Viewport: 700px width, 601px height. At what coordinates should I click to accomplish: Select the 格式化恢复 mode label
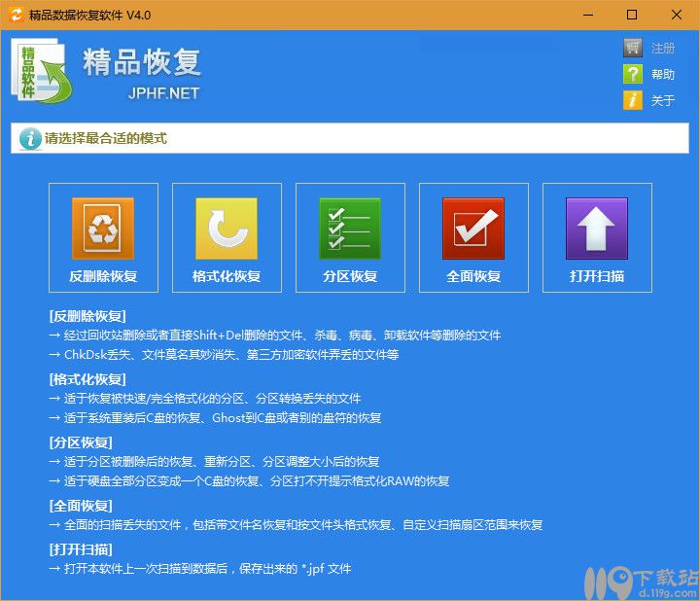pos(227,276)
